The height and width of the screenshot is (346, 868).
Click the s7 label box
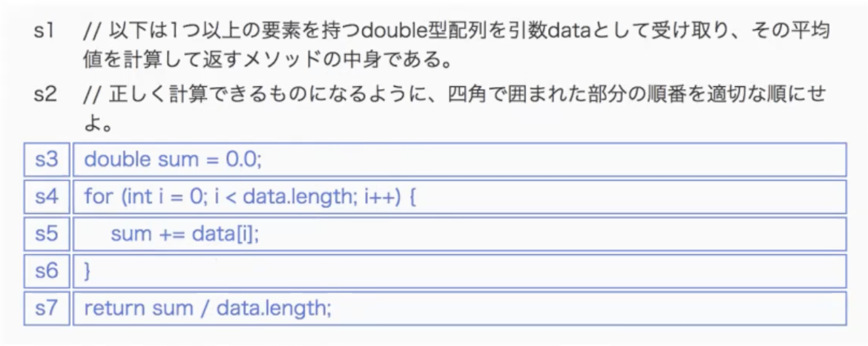(46, 309)
